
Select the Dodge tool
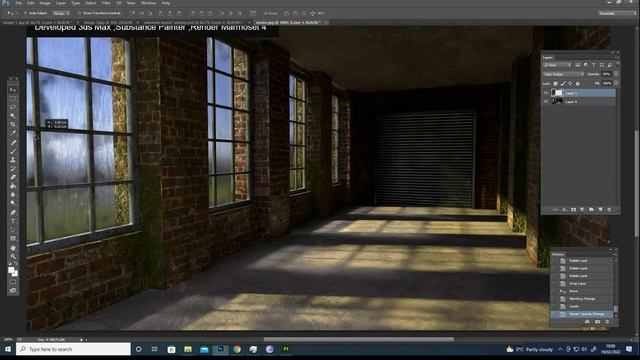coord(13,203)
